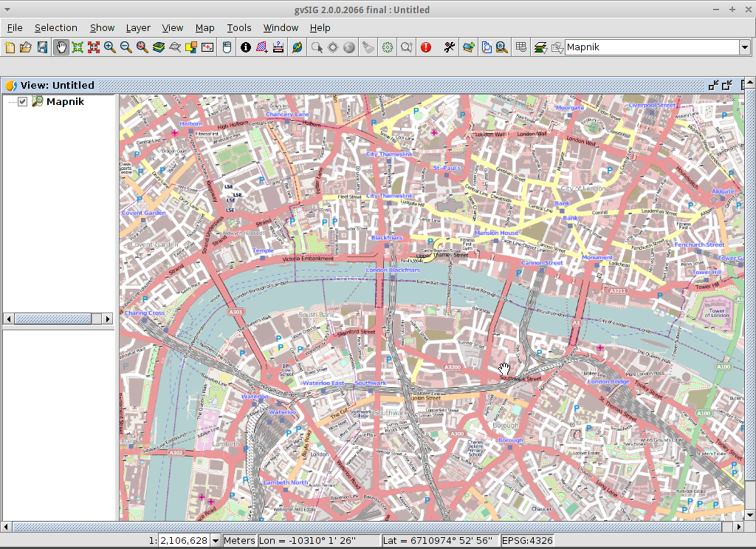Viewport: 756px width, 549px height.
Task: Select the Zoom in magnifier tool
Action: tap(110, 47)
